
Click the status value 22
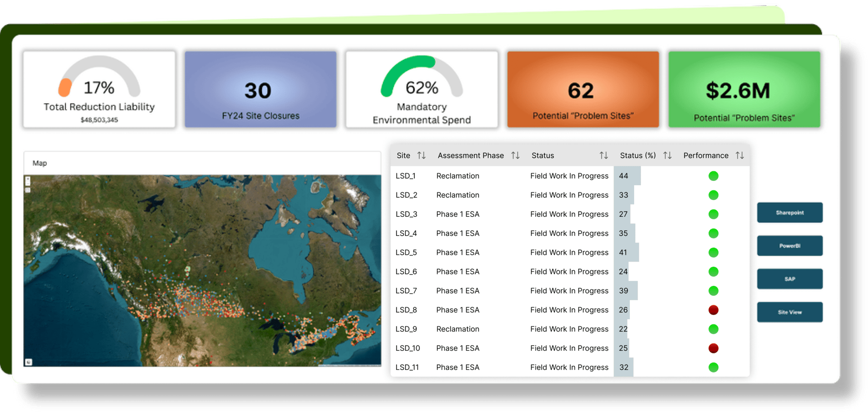[624, 329]
